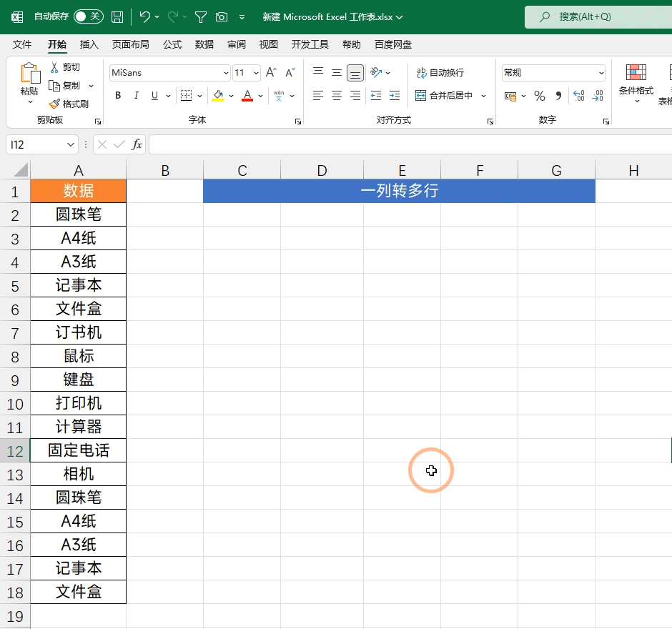Open the 数据 ribbon tab

204,44
